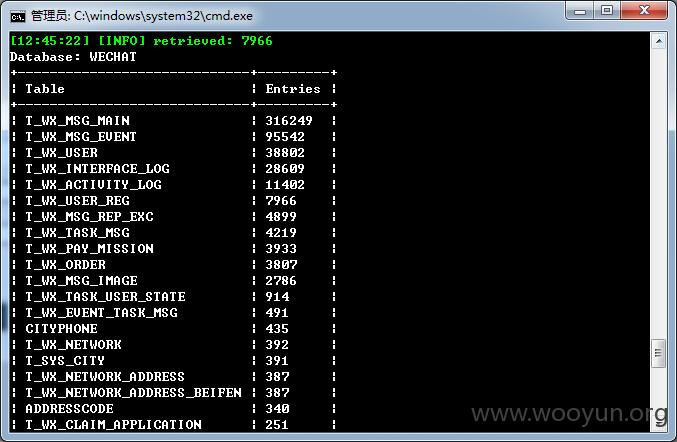
Task: Click the Entries column header
Action: 293,89
